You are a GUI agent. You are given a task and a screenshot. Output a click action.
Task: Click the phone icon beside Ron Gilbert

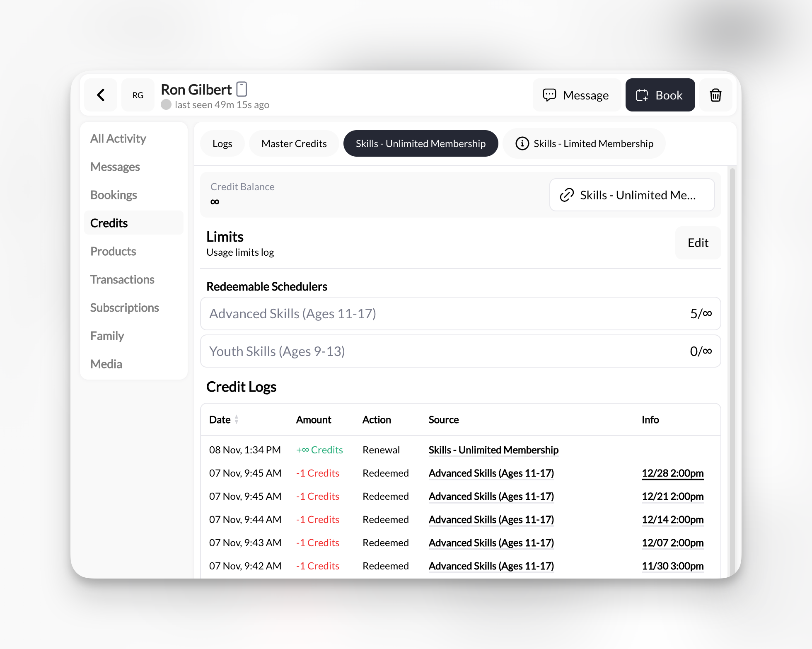coord(242,89)
